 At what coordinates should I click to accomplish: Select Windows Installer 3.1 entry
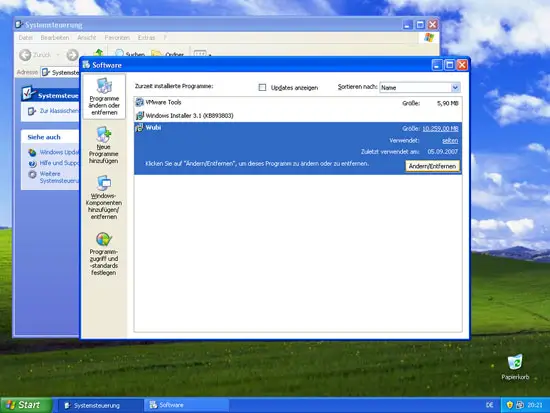click(x=298, y=115)
